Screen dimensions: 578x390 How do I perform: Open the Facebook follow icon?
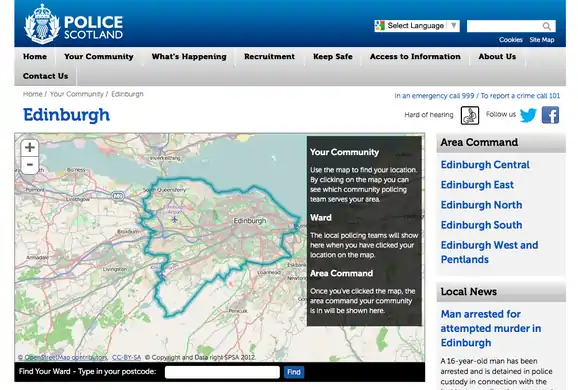(550, 115)
